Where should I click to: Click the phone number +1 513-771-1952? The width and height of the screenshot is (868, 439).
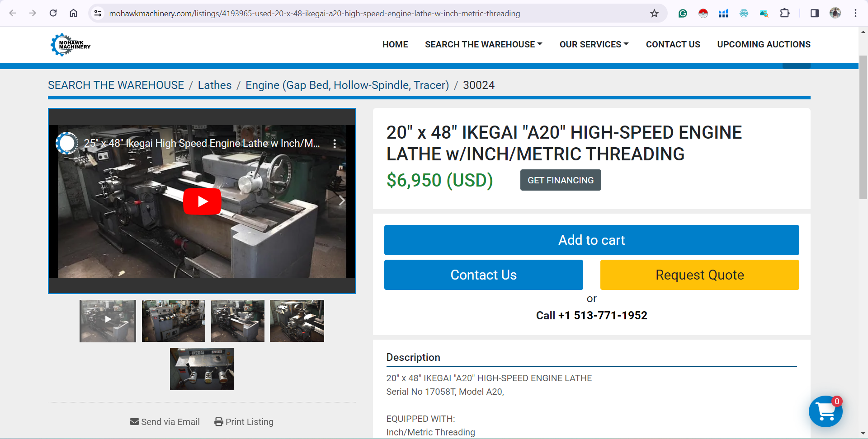603,315
